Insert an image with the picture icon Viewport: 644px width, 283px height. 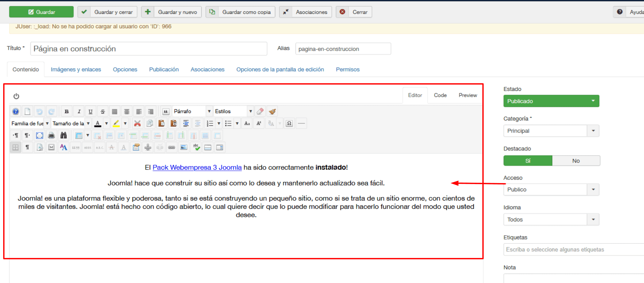point(184,147)
